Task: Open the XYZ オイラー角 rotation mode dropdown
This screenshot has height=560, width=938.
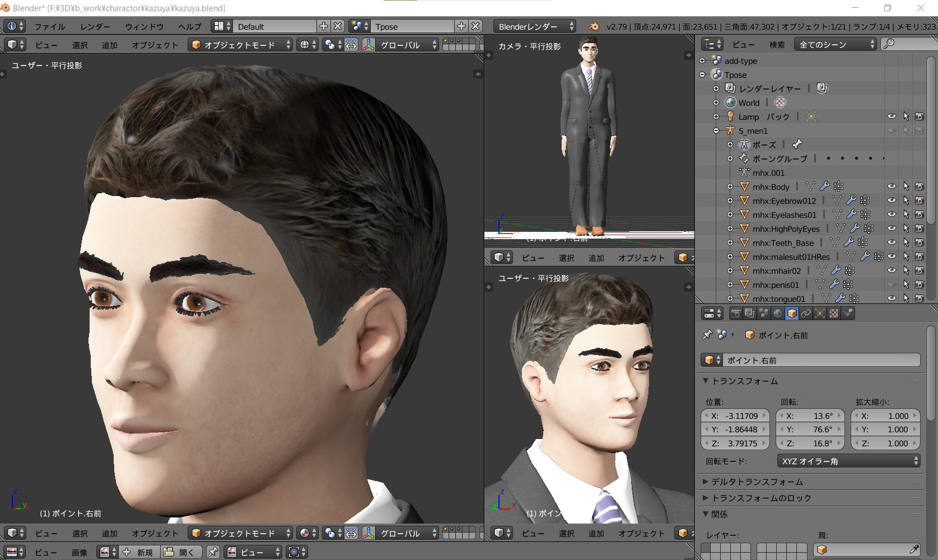Action: click(x=849, y=461)
